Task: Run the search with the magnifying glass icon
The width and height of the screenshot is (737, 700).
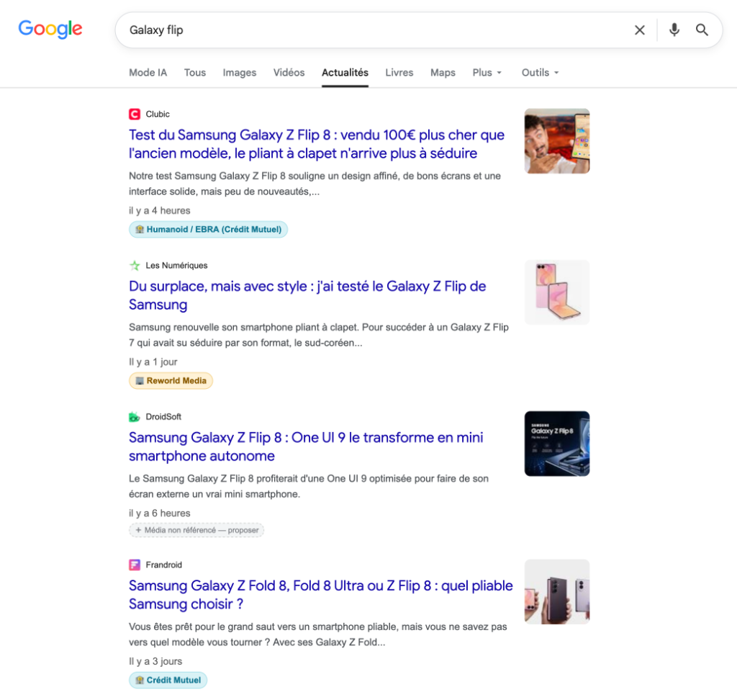Action: 702,30
